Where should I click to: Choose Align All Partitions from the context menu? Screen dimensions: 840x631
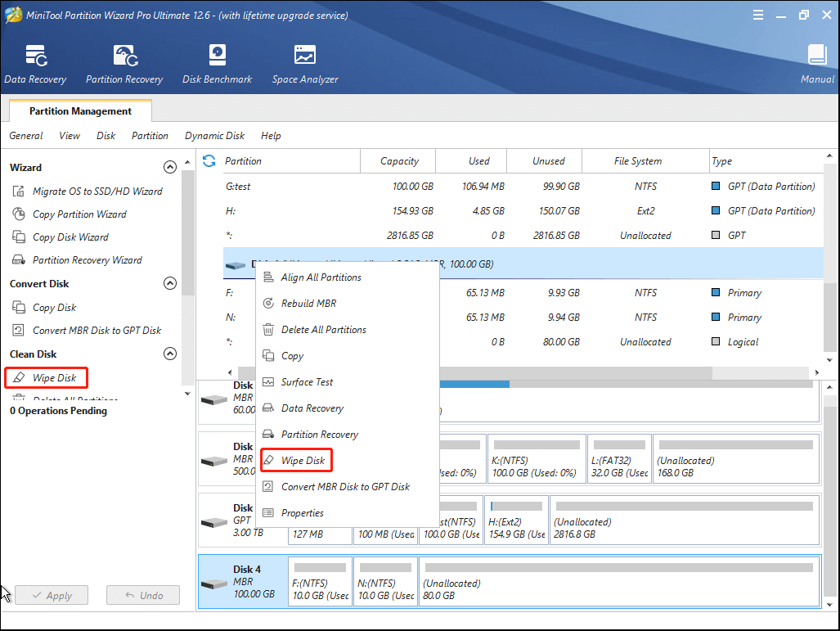pyautogui.click(x=347, y=277)
